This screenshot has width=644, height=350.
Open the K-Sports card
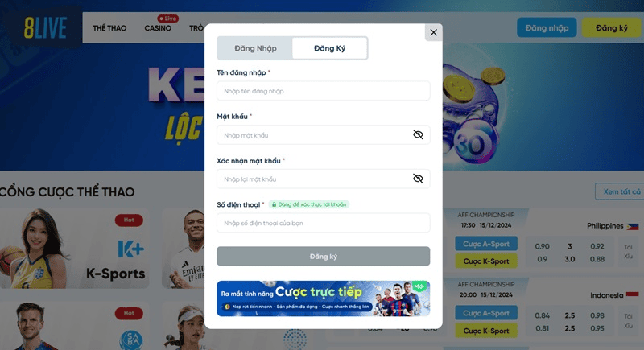(x=74, y=249)
